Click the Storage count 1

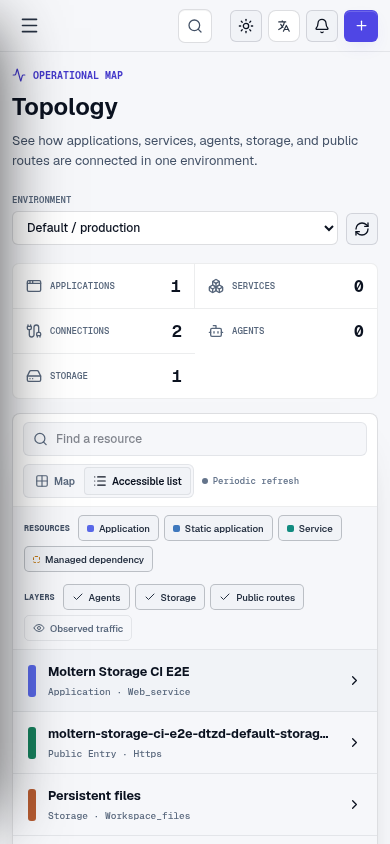(176, 376)
